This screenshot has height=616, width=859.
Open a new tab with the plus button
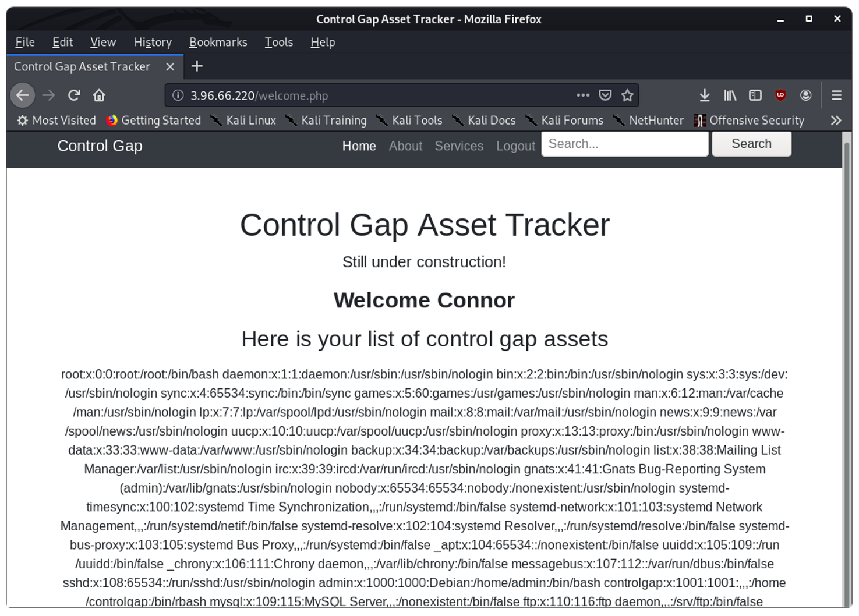click(x=197, y=66)
